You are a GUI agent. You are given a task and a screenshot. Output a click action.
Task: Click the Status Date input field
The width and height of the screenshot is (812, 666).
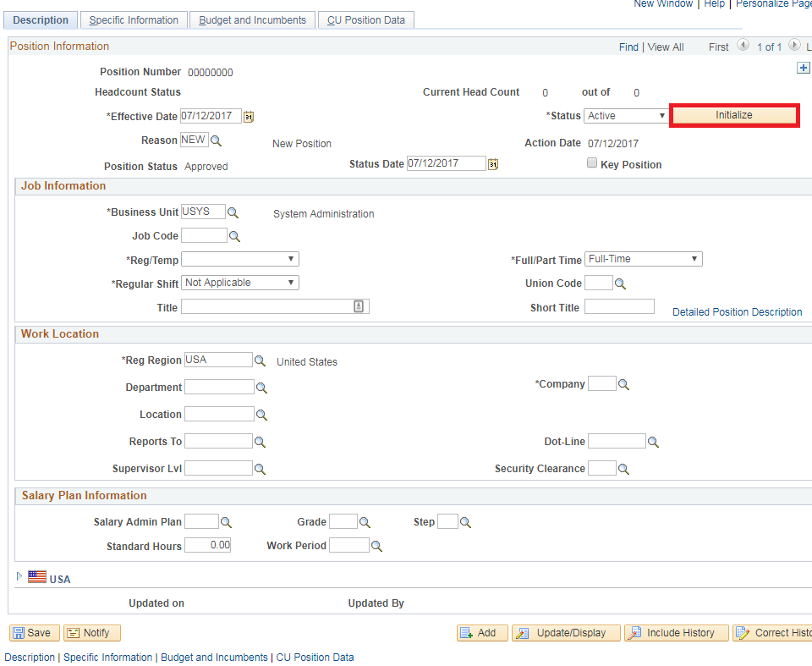447,163
